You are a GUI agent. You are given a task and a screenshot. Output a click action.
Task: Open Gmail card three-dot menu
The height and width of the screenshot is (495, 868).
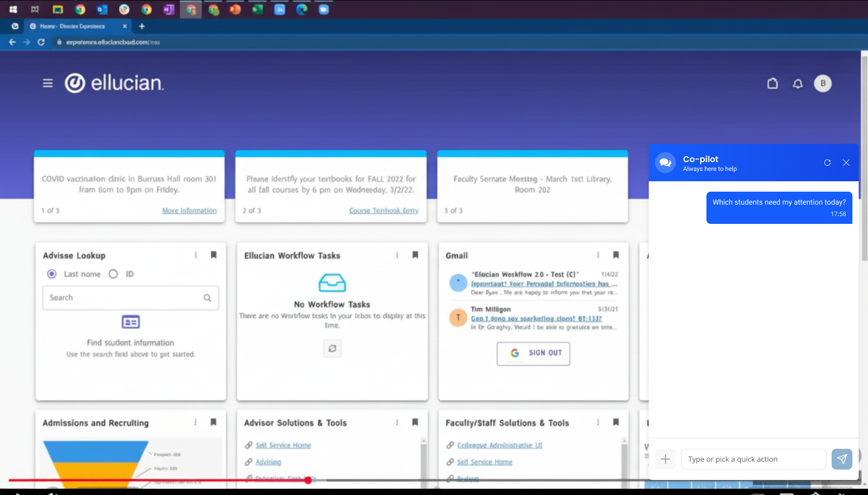(x=598, y=255)
